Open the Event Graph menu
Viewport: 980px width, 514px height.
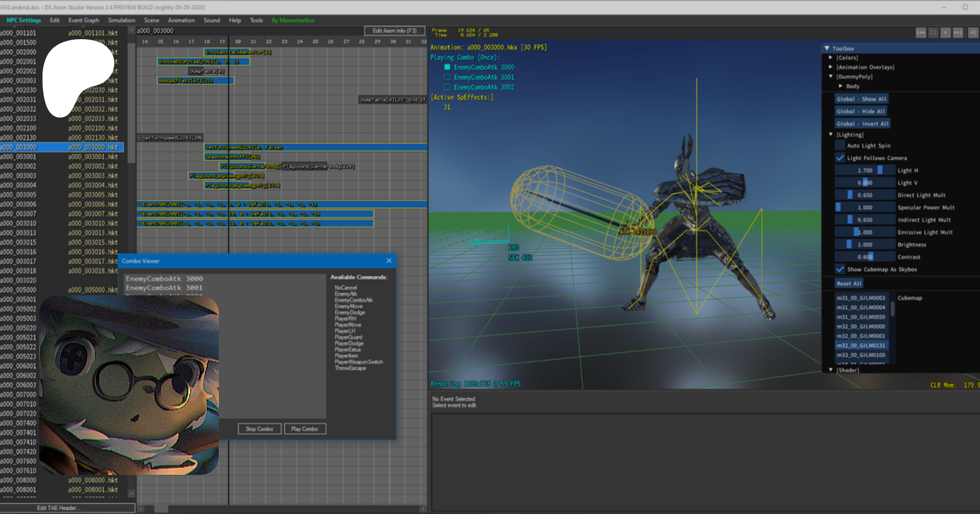(83, 20)
